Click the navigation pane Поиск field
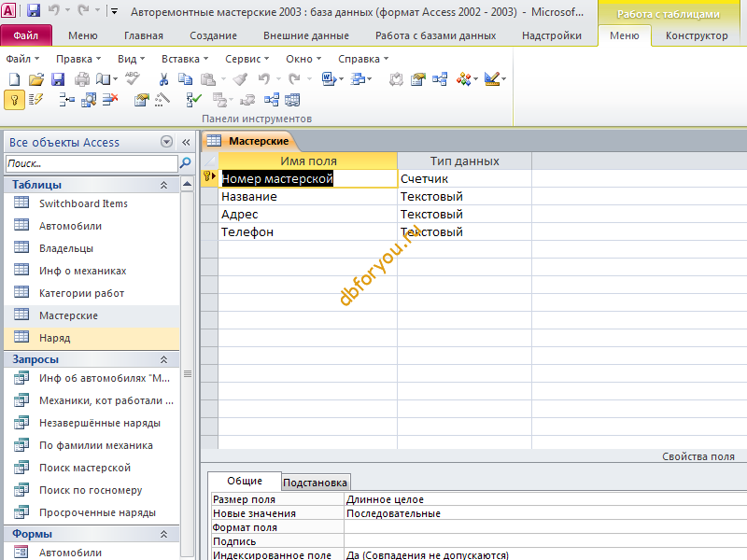This screenshot has width=747, height=560. (x=92, y=163)
